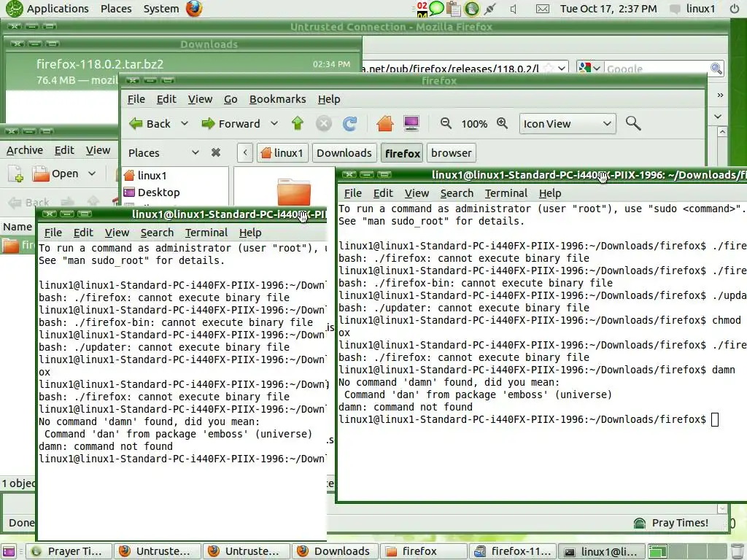Click the search magnifier in file manager
Screen dimensions: 747x560
click(x=633, y=123)
